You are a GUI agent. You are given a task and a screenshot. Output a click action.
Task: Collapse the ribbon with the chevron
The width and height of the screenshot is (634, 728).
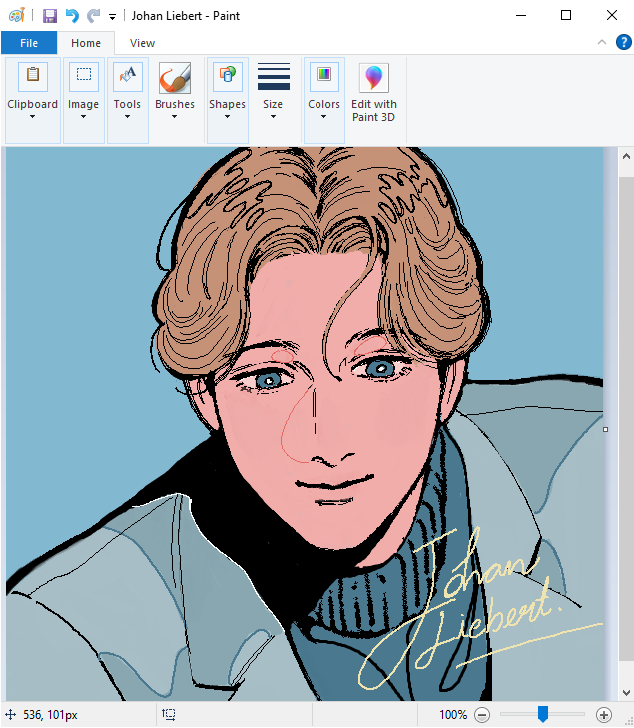pos(602,42)
